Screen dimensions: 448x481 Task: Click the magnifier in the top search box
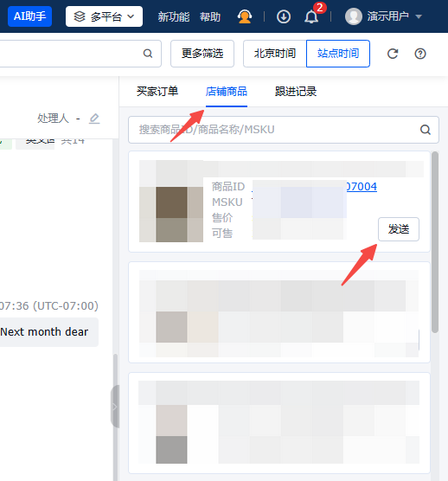tap(148, 54)
